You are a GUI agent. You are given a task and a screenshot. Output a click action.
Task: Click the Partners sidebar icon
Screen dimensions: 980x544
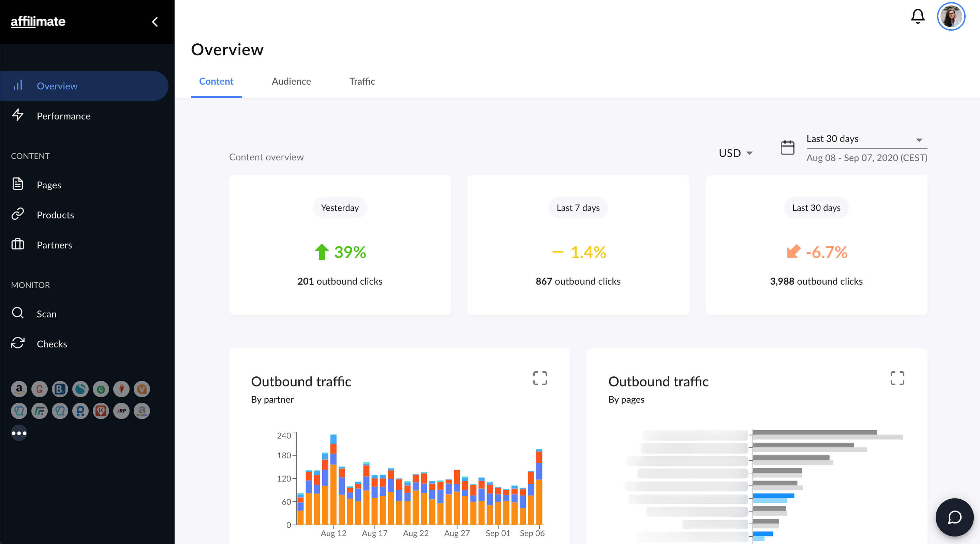click(18, 245)
